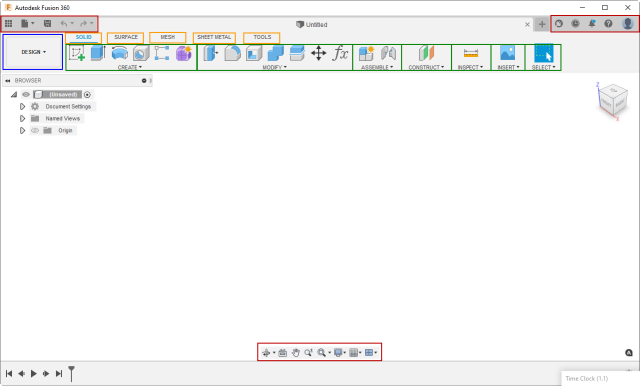
Task: Expand the Named Views node
Action: (22, 119)
